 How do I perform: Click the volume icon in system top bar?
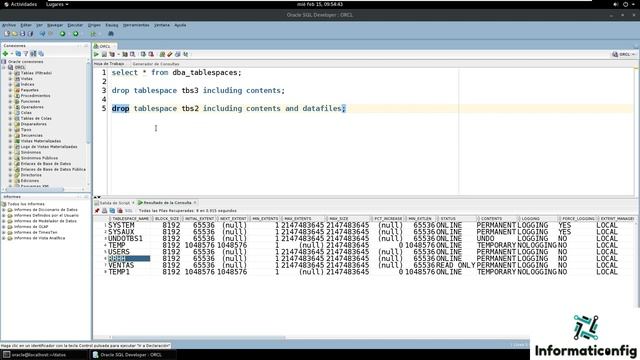point(616,4)
